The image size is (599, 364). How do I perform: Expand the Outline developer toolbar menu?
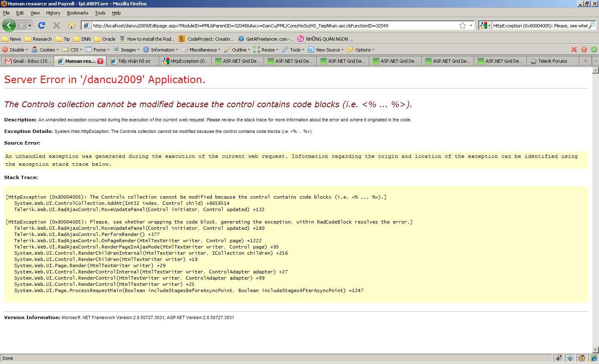(237, 50)
